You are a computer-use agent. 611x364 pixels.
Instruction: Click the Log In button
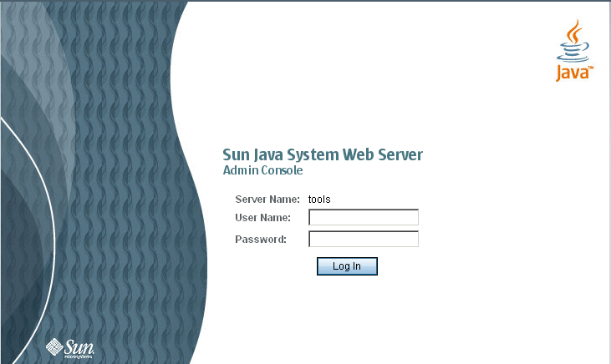(347, 266)
